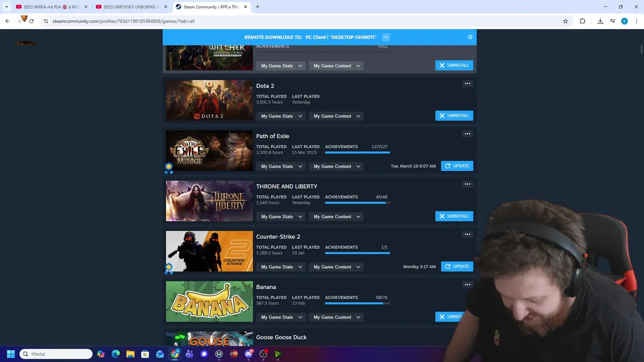The width and height of the screenshot is (644, 362).
Task: Open the Chrome three-dot menu
Action: click(x=636, y=21)
